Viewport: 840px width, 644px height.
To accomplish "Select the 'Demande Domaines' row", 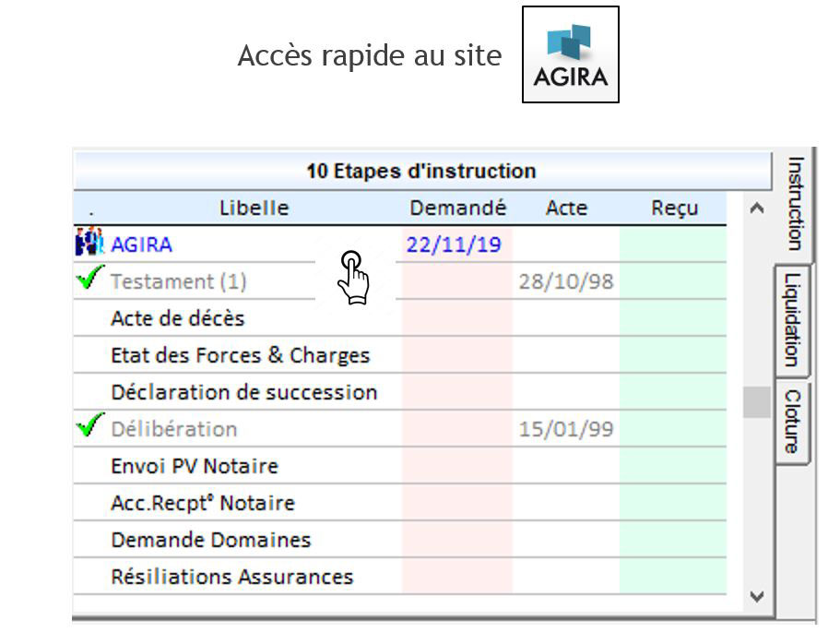I will click(x=399, y=540).
